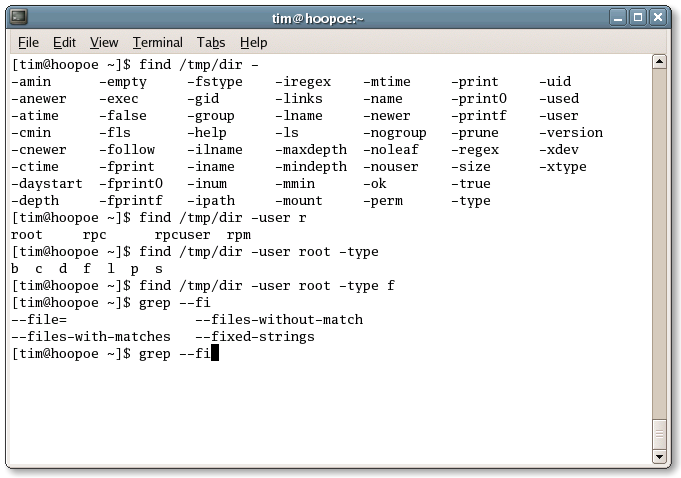Open the Help menu

tap(254, 43)
